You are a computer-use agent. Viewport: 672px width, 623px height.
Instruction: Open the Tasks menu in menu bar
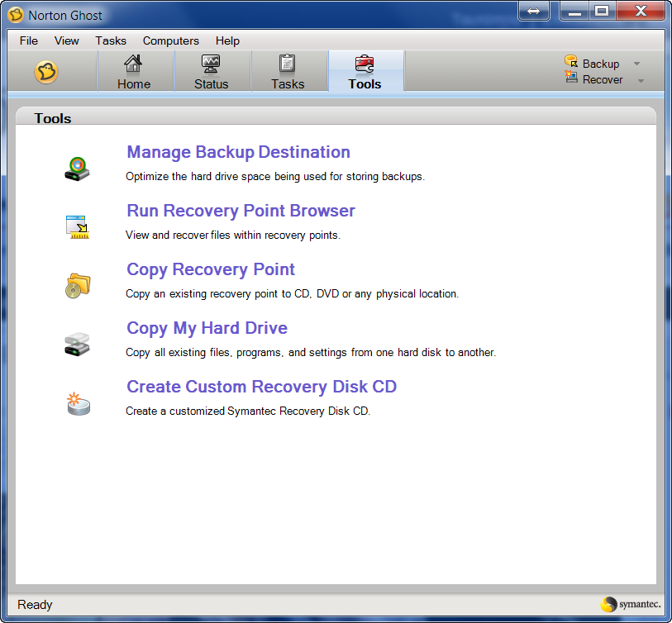(x=111, y=40)
